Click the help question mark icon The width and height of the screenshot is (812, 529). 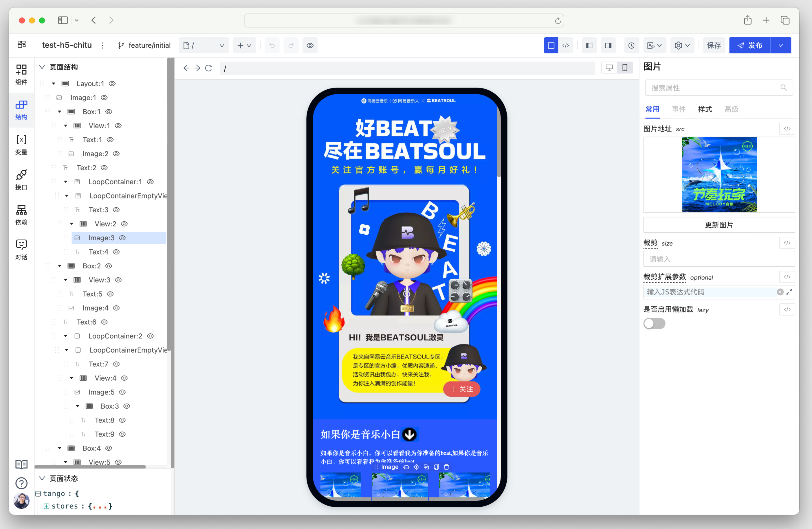pos(21,483)
